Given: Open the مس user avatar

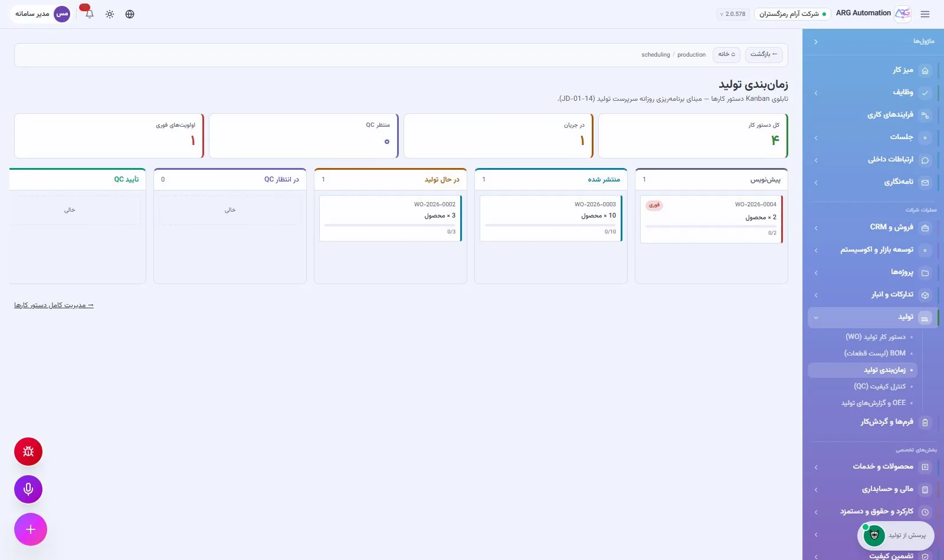Looking at the screenshot, I should tap(62, 14).
